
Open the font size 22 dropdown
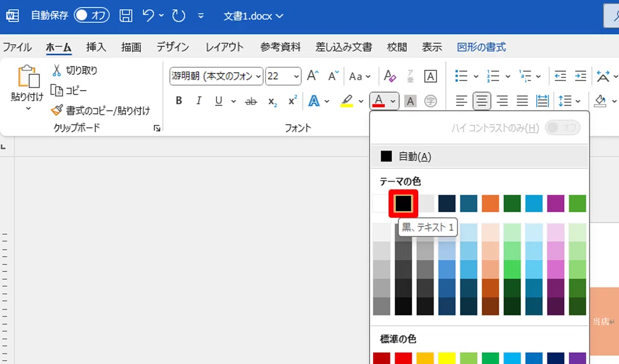click(296, 76)
